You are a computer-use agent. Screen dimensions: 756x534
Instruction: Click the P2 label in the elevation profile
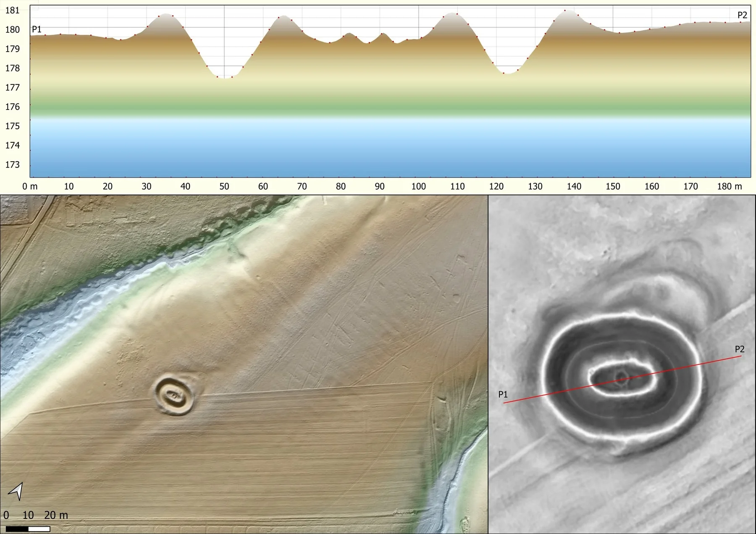pyautogui.click(x=742, y=15)
